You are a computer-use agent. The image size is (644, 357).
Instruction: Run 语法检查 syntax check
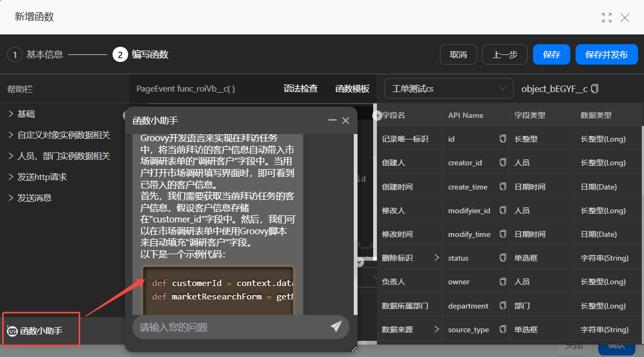pyautogui.click(x=300, y=89)
